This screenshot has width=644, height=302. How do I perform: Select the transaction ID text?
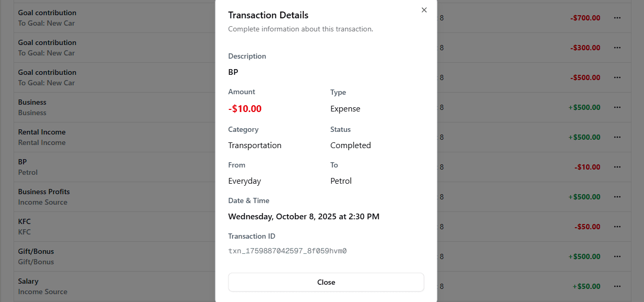287,251
